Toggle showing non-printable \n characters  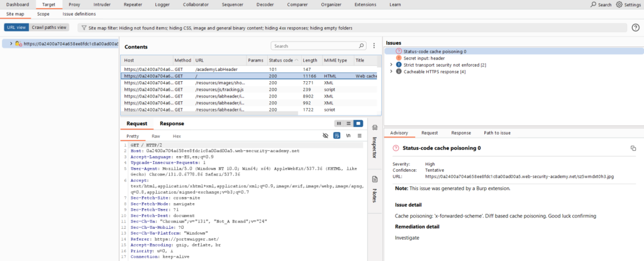pyautogui.click(x=348, y=135)
